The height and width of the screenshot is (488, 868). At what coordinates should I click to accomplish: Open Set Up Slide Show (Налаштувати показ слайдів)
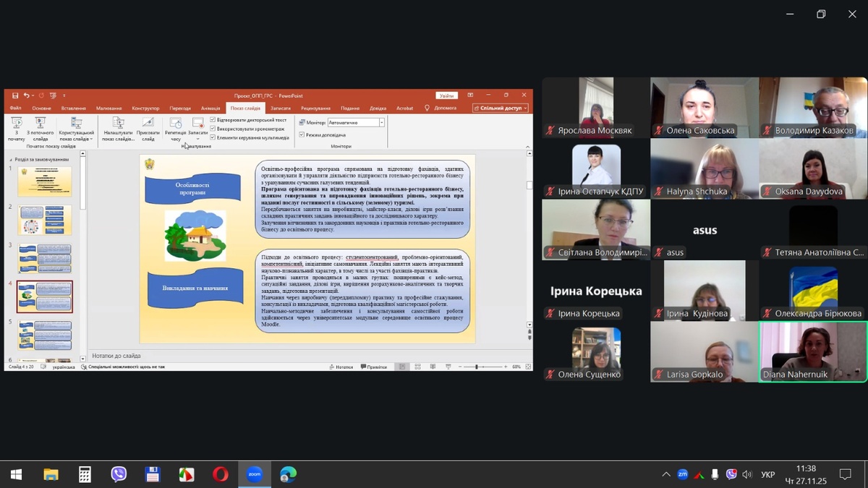118,127
